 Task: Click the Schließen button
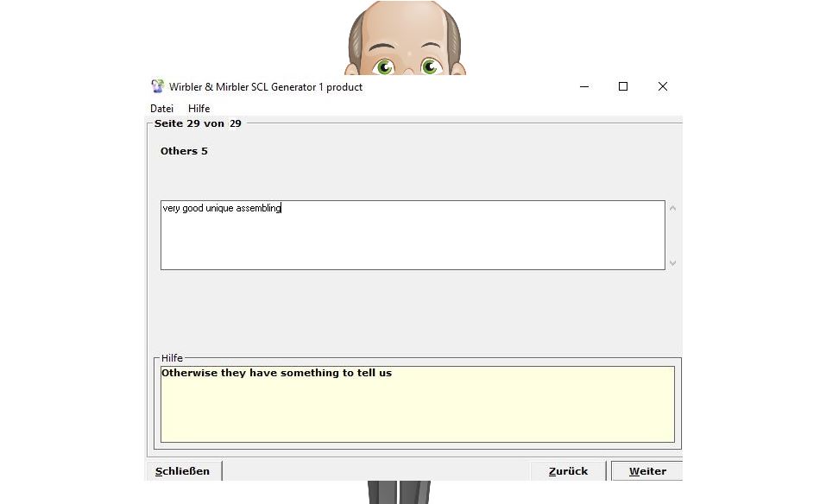pyautogui.click(x=183, y=471)
